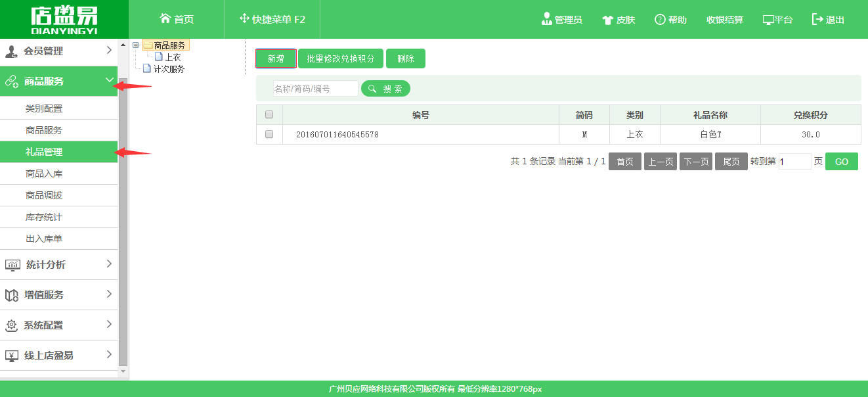
Task: Click the 线上店盈易 monitor icon
Action: point(12,356)
